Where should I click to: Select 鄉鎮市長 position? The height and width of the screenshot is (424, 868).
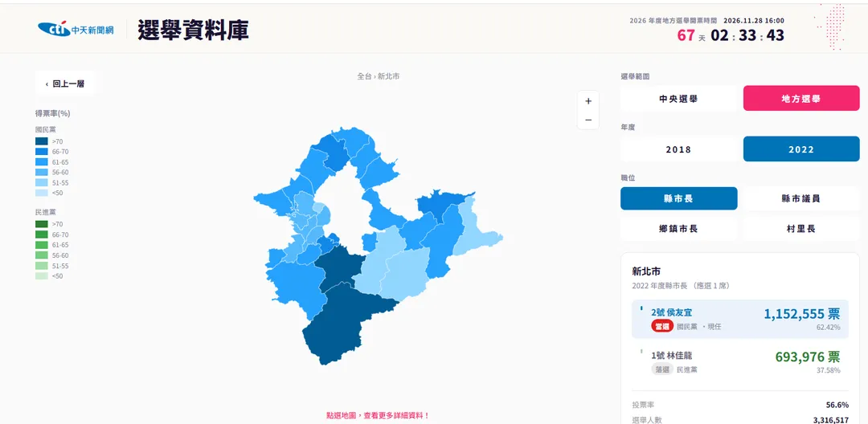coord(678,228)
